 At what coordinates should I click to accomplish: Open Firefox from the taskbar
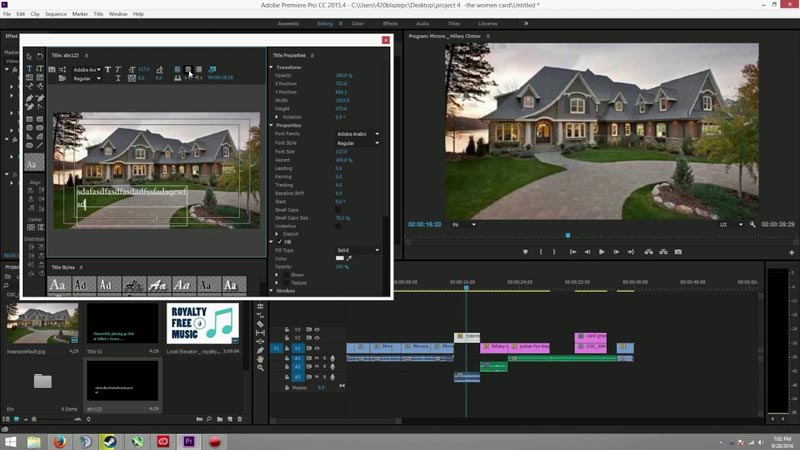tap(60, 441)
